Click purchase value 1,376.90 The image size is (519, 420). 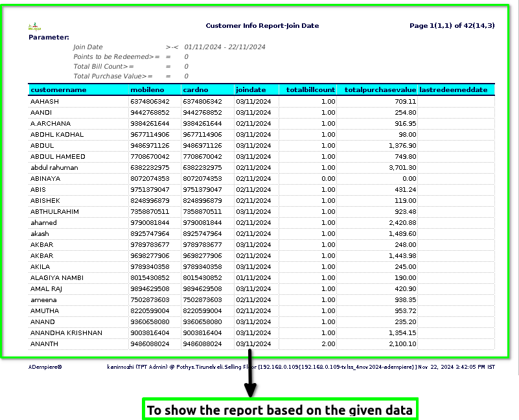pyautogui.click(x=402, y=145)
